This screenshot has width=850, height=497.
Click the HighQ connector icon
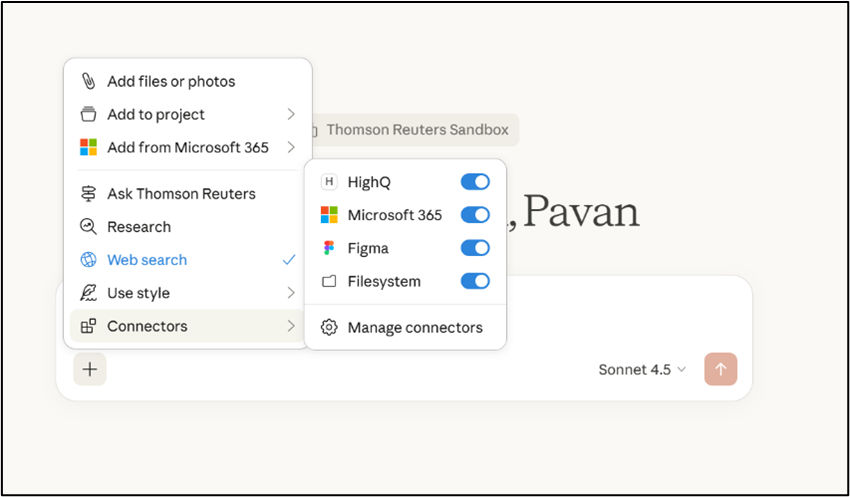click(328, 182)
